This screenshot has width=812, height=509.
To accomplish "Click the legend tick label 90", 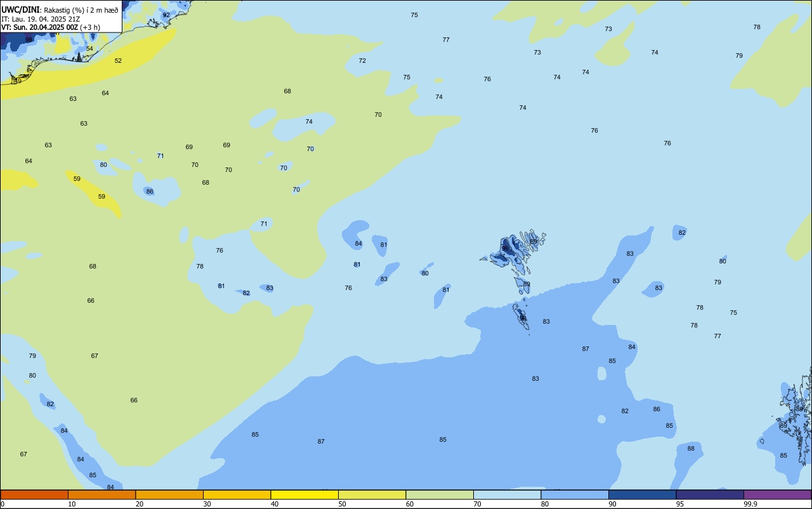I will 612,504.
